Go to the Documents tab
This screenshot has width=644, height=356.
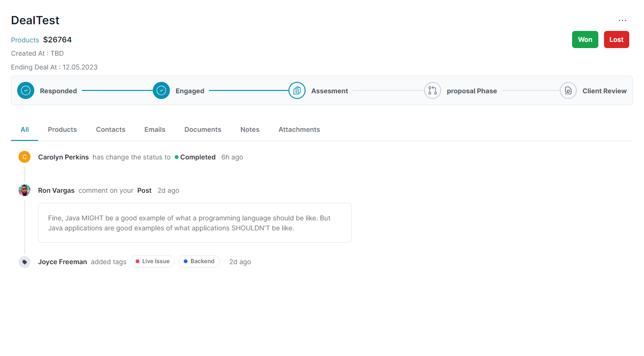pos(203,129)
